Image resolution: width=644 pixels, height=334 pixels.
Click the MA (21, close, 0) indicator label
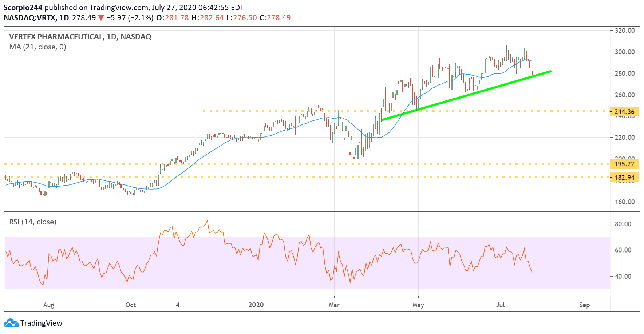tap(37, 47)
